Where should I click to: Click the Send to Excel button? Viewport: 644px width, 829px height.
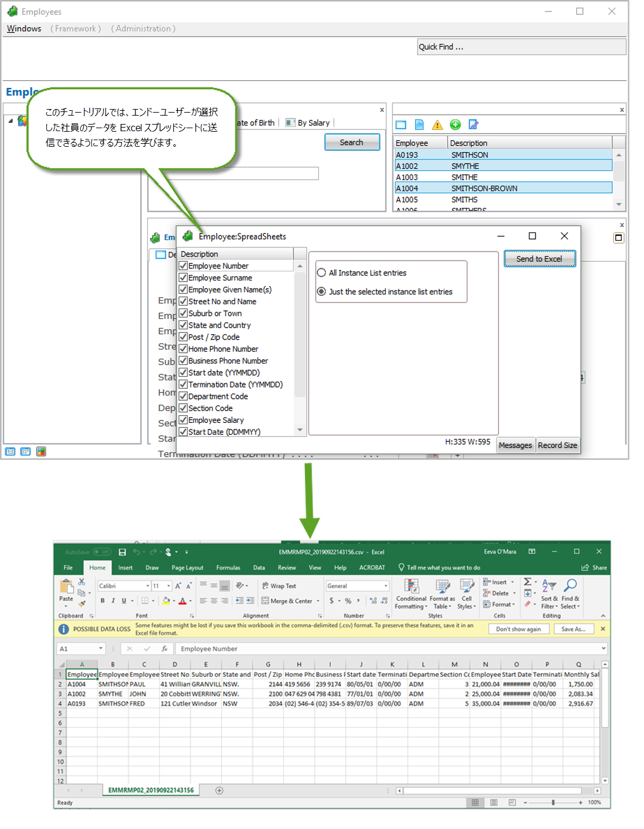[x=539, y=259]
